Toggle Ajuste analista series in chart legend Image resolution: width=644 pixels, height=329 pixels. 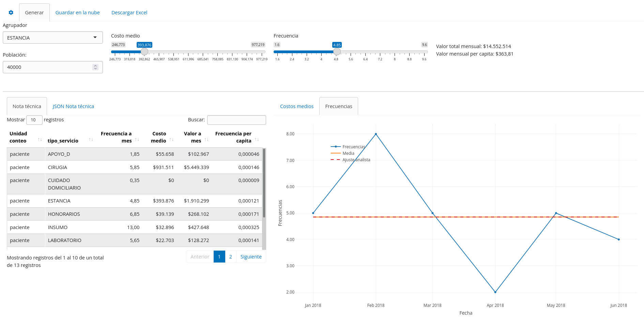pyautogui.click(x=351, y=160)
